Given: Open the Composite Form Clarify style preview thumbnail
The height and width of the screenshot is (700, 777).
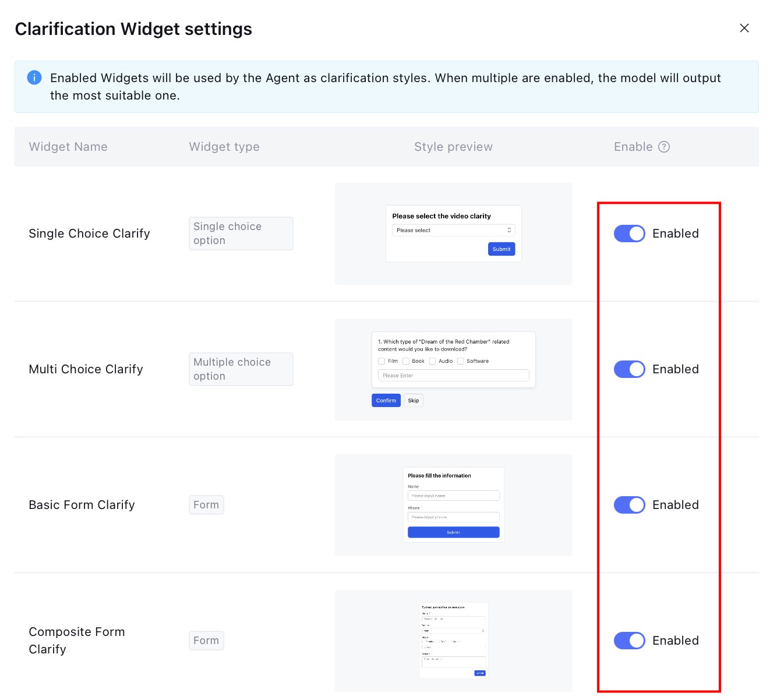Looking at the screenshot, I should coord(453,641).
